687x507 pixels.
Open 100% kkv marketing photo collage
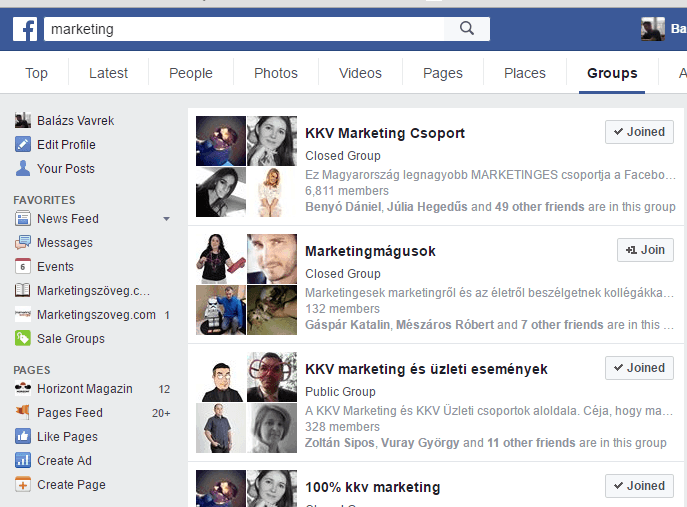[x=246, y=489]
